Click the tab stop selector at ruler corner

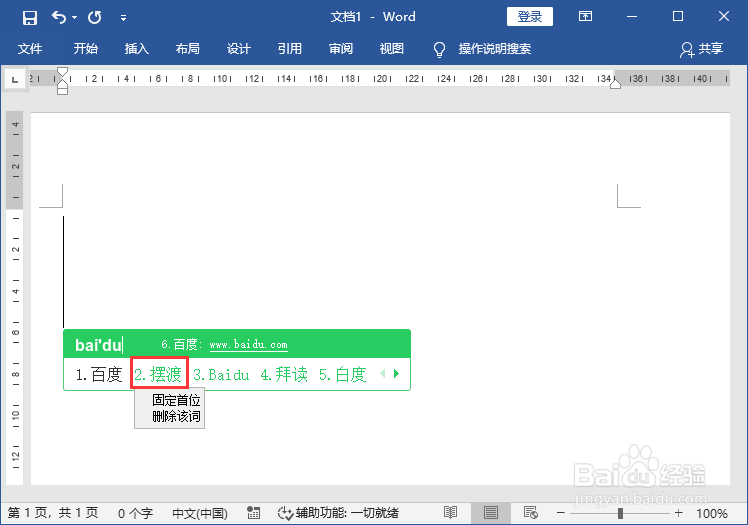pyautogui.click(x=15, y=79)
